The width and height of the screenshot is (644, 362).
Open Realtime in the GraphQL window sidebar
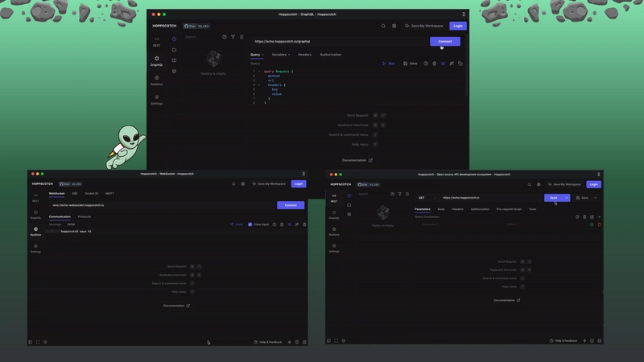point(156,80)
